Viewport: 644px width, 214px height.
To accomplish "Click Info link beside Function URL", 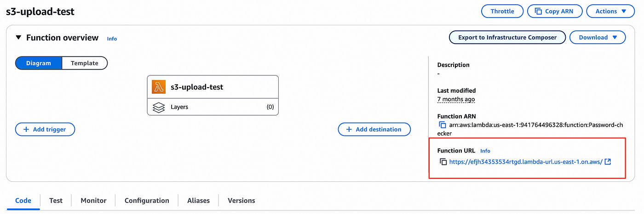I will 485,151.
